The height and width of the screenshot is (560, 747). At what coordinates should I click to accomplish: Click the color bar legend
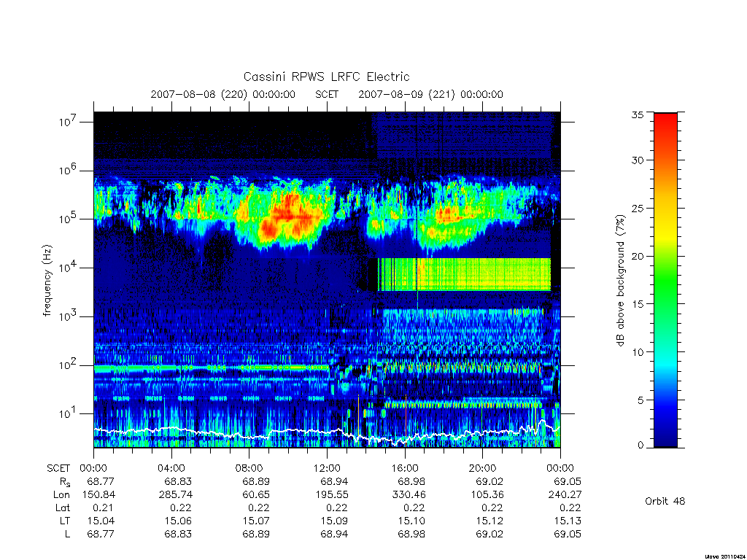tap(665, 280)
